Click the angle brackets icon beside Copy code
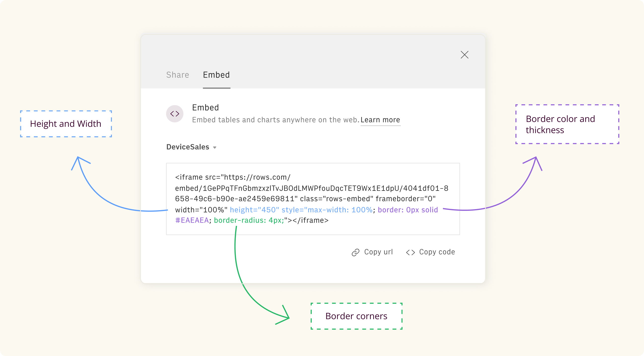Image resolution: width=644 pixels, height=356 pixels. [410, 252]
